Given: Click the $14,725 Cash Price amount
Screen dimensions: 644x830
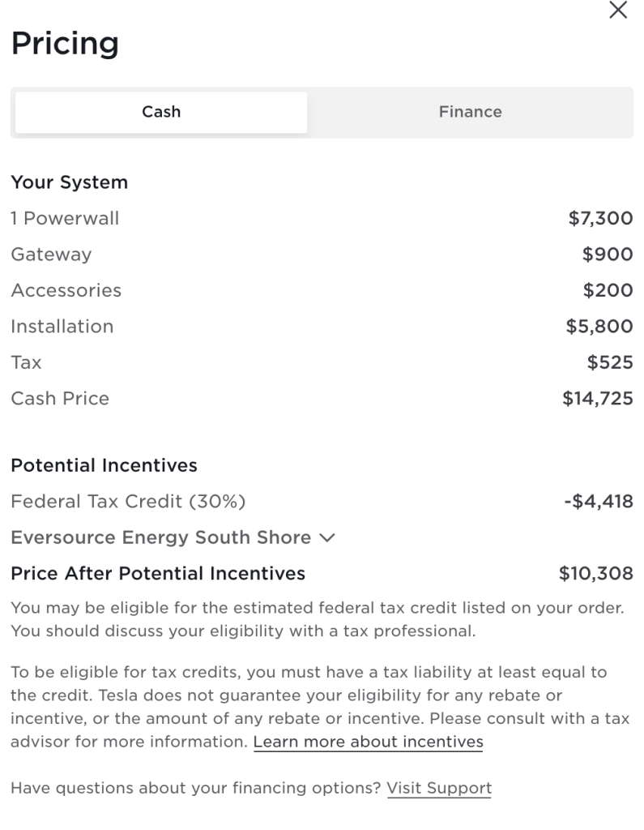Looking at the screenshot, I should (598, 399).
